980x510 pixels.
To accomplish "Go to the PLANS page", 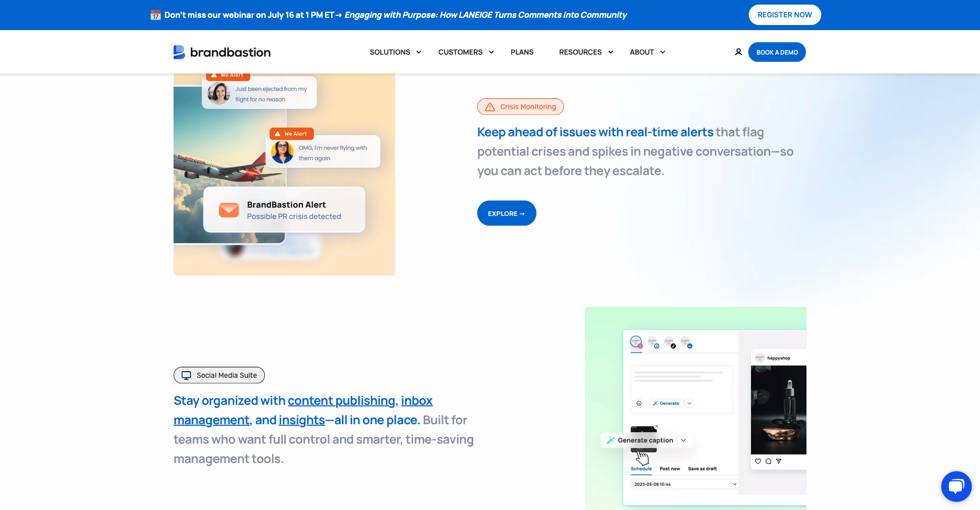I will tap(522, 52).
